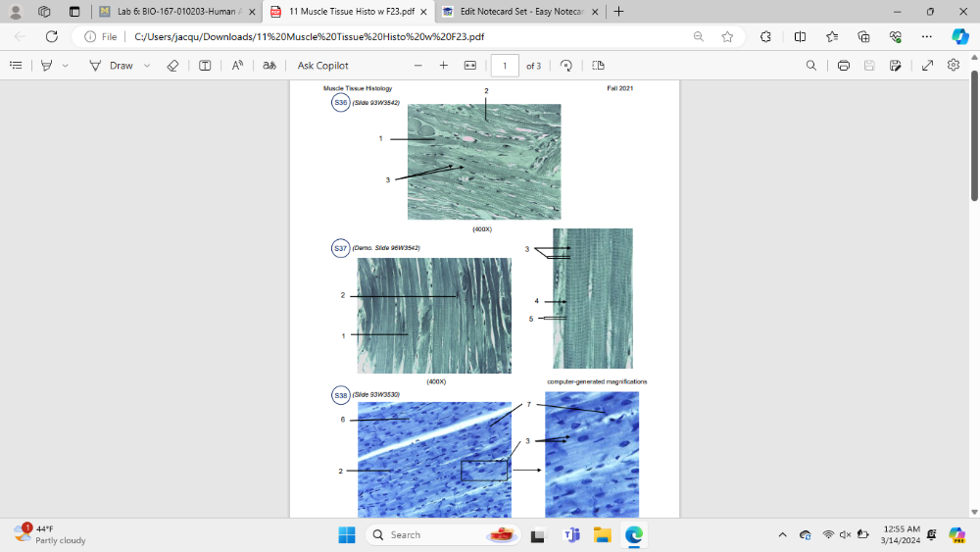980x552 pixels.
Task: Zoom in with the plus button
Action: pyautogui.click(x=443, y=66)
